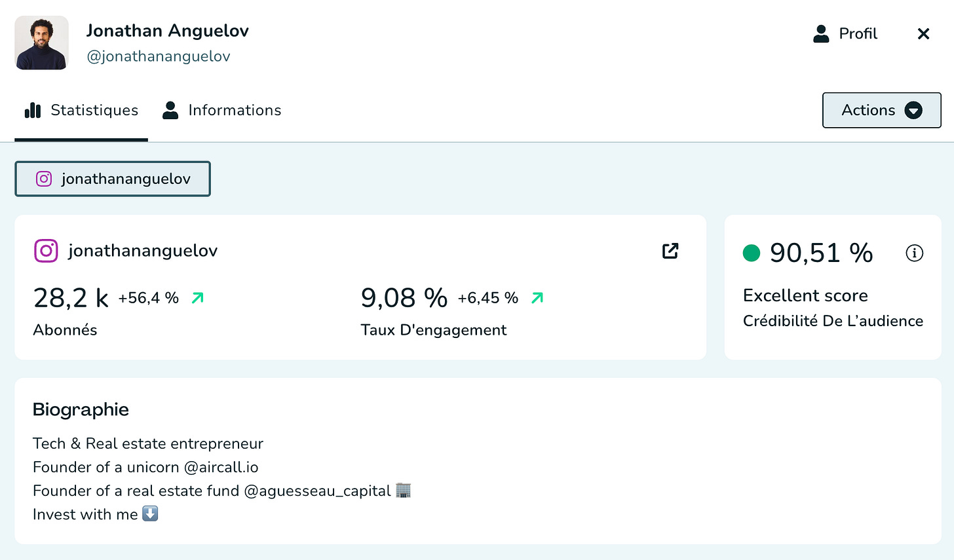The image size is (954, 560).
Task: Click the @aguesseau_capital mention in biography
Action: click(x=317, y=491)
